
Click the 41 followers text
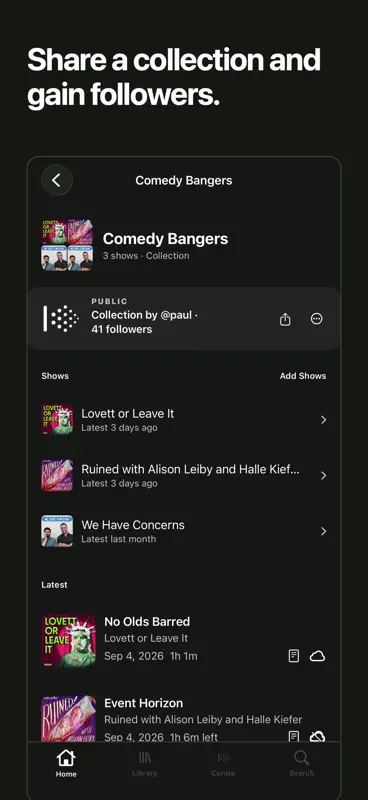pyautogui.click(x=121, y=330)
